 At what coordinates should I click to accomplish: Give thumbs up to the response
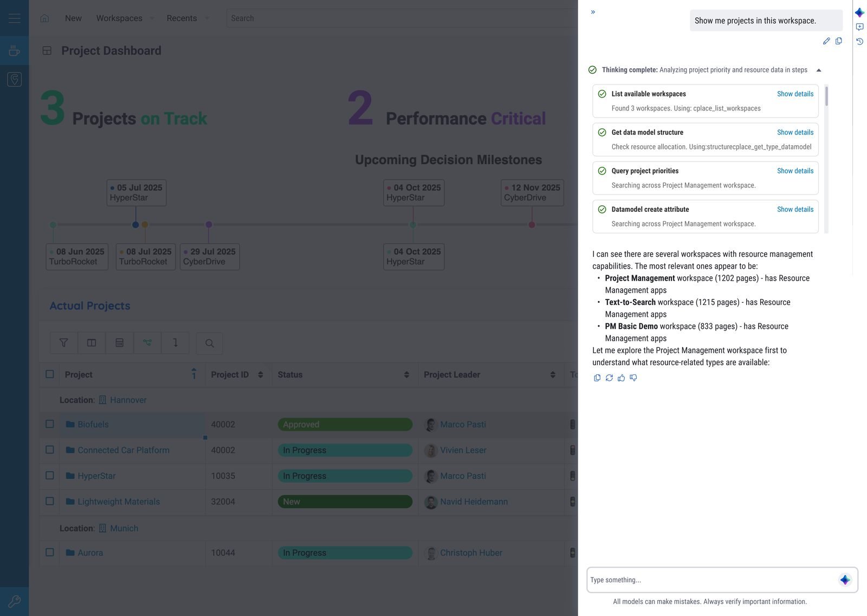[x=621, y=378]
